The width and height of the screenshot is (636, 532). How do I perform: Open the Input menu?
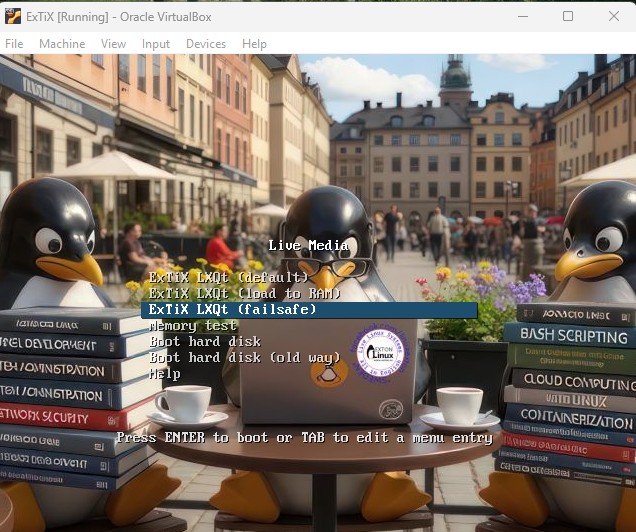pyautogui.click(x=156, y=44)
